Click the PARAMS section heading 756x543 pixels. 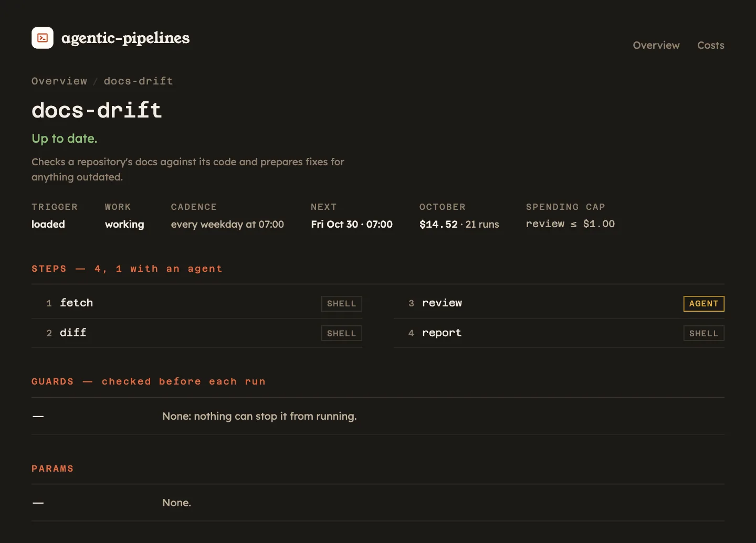(52, 469)
